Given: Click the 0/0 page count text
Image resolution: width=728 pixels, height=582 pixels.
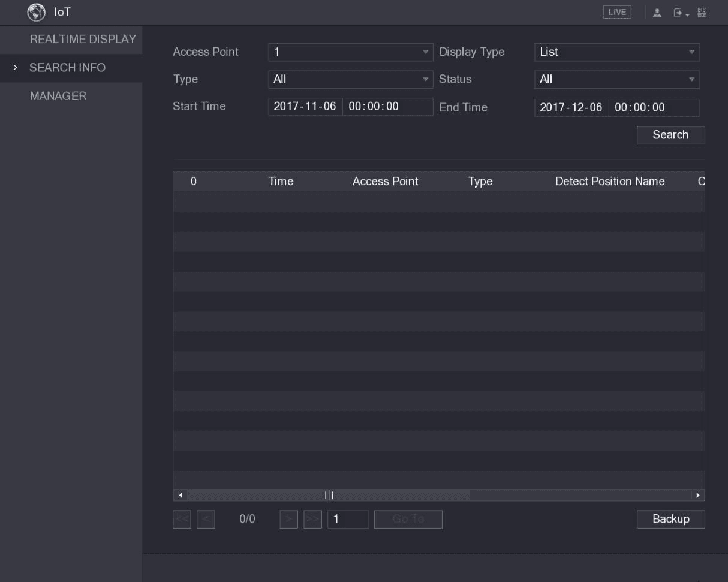Looking at the screenshot, I should 247,519.
